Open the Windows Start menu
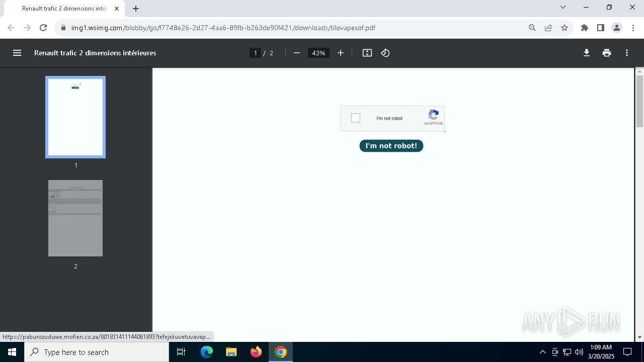Screen dimensions: 644x362 click(x=12, y=352)
